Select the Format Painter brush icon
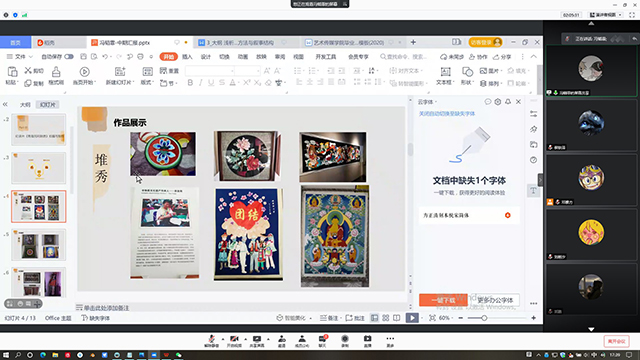640x360 pixels. click(56, 72)
